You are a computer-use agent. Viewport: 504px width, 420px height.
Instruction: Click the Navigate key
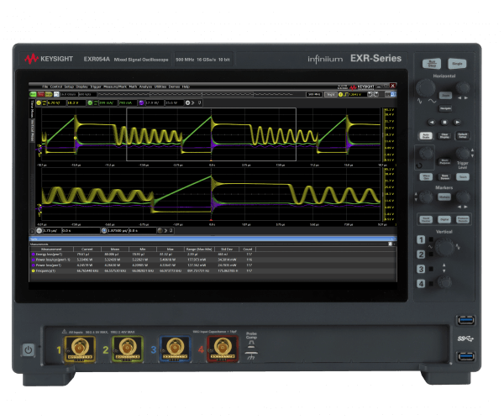pos(445,108)
